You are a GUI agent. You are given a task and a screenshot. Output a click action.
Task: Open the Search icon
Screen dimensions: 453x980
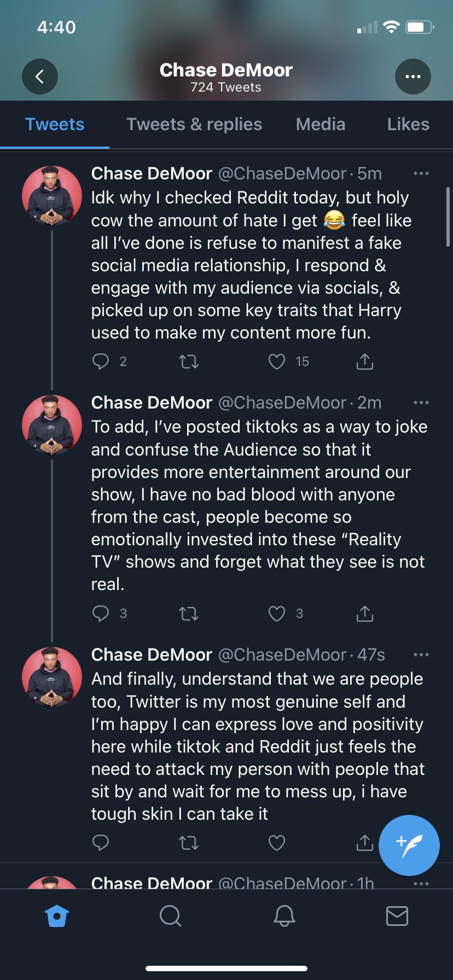170,917
